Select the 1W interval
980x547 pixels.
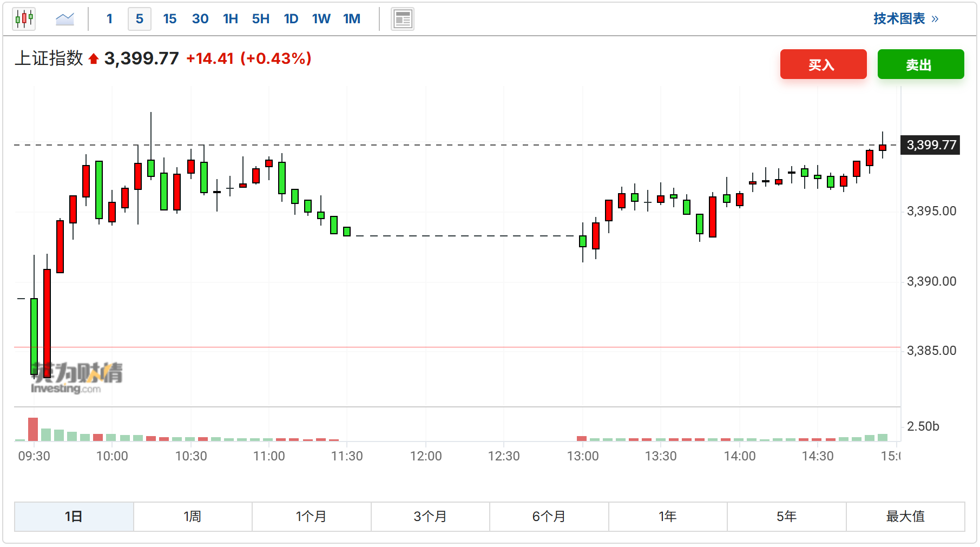pos(321,19)
